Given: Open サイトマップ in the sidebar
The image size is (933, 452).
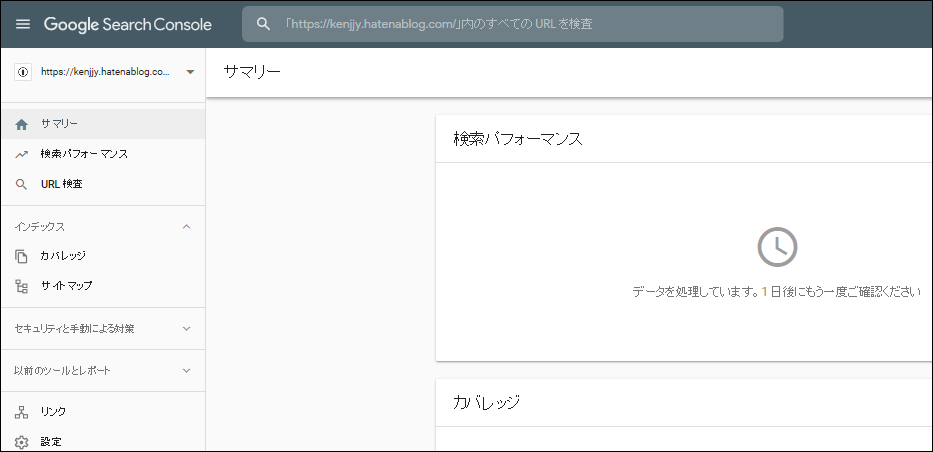Looking at the screenshot, I should 103,285.
